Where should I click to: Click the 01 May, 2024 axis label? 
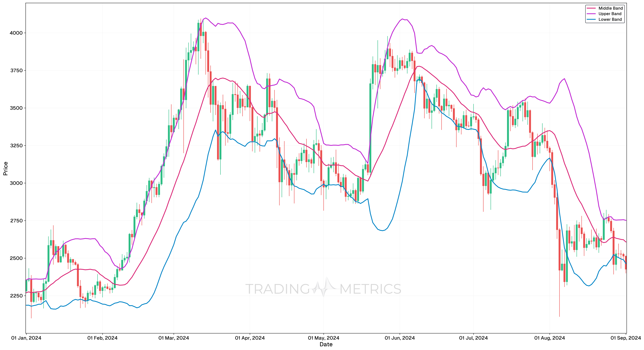(x=324, y=338)
